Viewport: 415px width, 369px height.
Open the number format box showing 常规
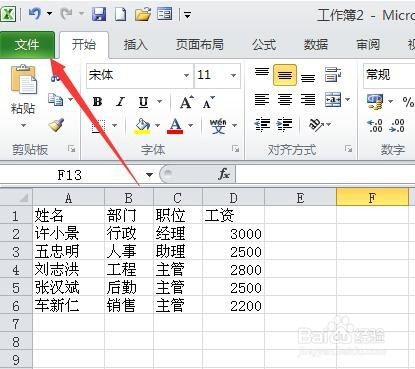coord(389,75)
